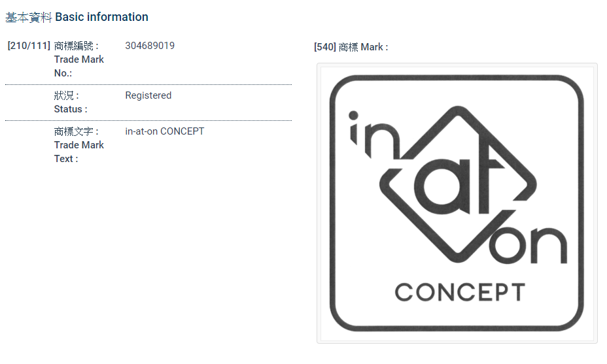Click the [540] field code
Image resolution: width=607 pixels, height=364 pixels.
(325, 47)
